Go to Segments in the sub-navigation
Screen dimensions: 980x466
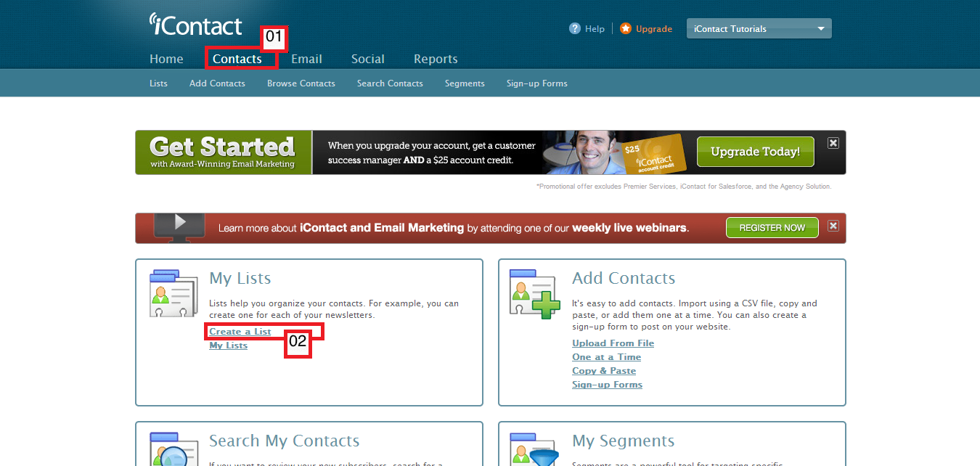465,83
